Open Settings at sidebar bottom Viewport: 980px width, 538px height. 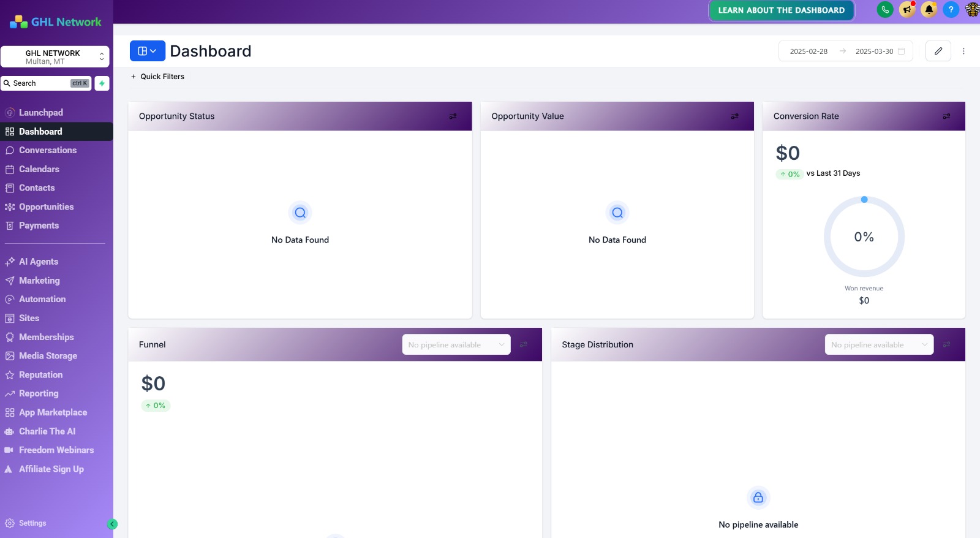(26, 523)
